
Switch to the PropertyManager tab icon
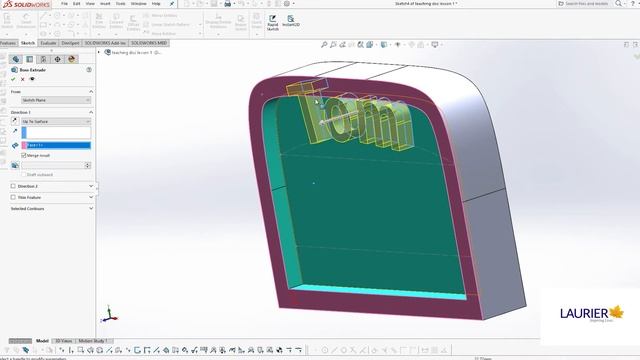click(29, 59)
